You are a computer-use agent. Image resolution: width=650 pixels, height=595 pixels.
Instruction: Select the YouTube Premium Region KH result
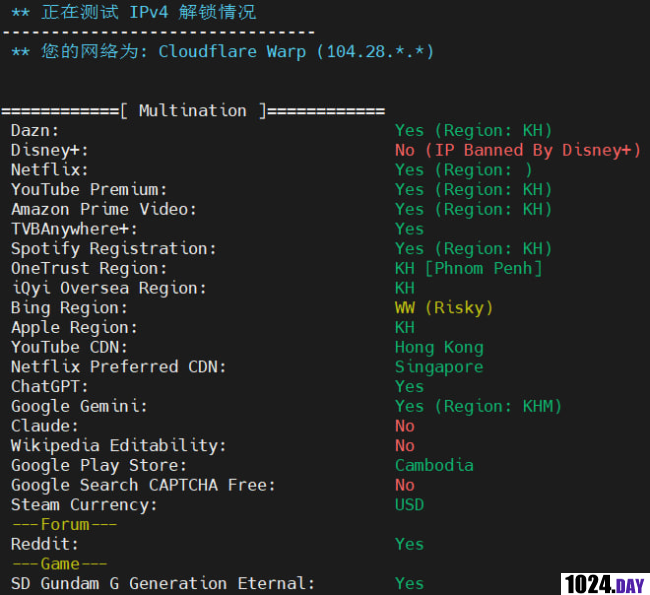tap(473, 189)
